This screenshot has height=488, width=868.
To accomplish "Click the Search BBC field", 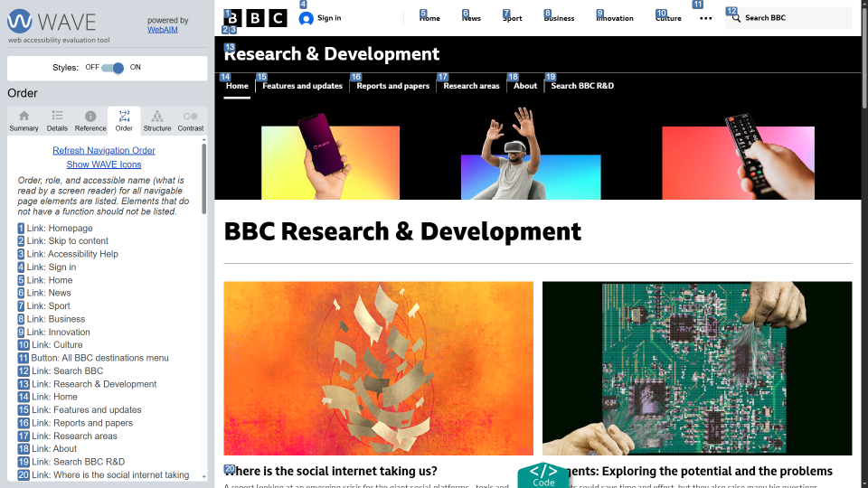I will (788, 18).
